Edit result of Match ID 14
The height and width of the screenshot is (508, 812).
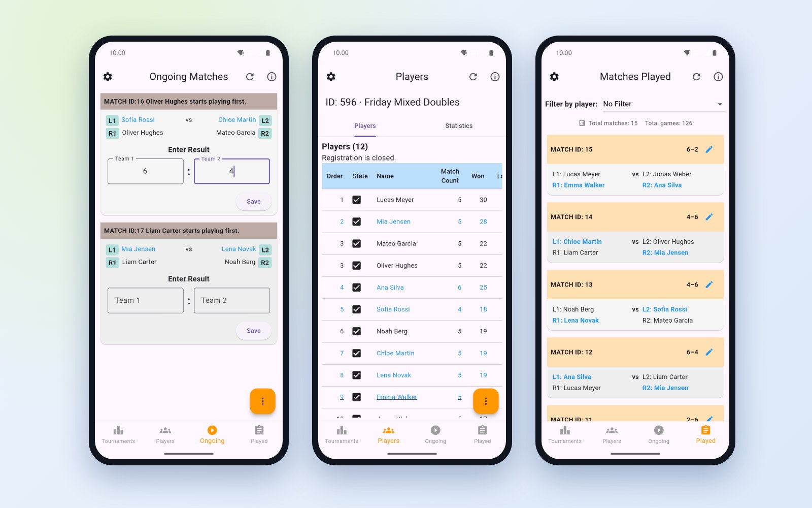point(709,217)
